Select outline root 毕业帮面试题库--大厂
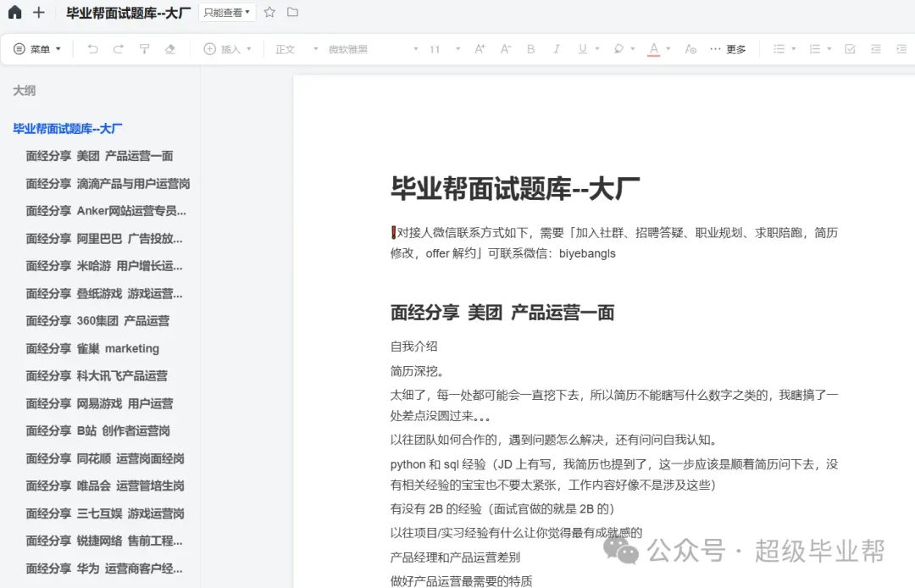The image size is (915, 588). click(68, 128)
